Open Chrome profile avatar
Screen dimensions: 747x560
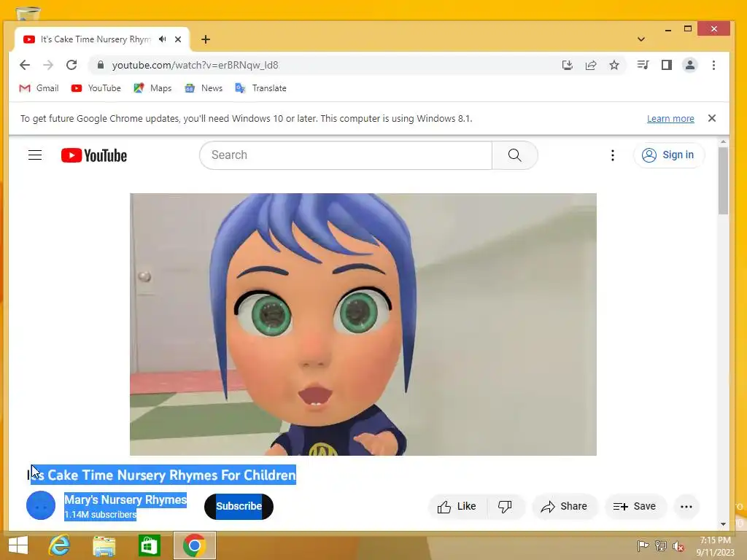coord(690,65)
